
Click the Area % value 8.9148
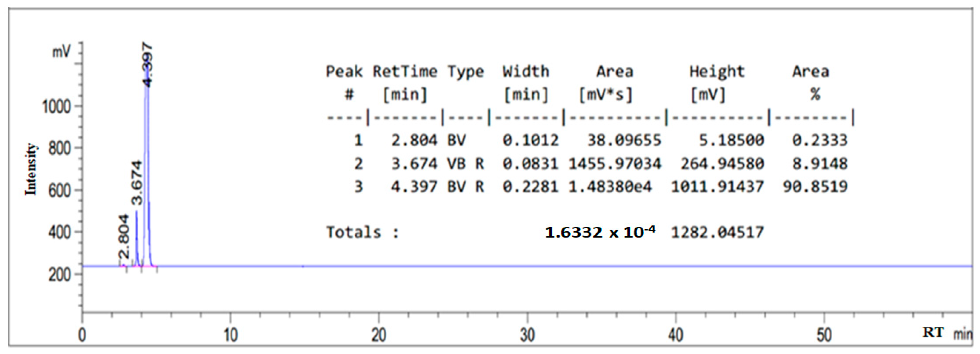(x=820, y=164)
